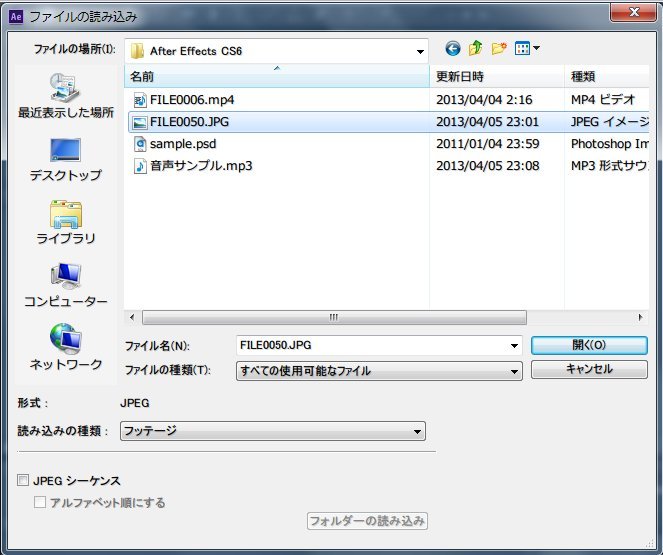Click the date 2011/01/04 23:59

tap(488, 144)
